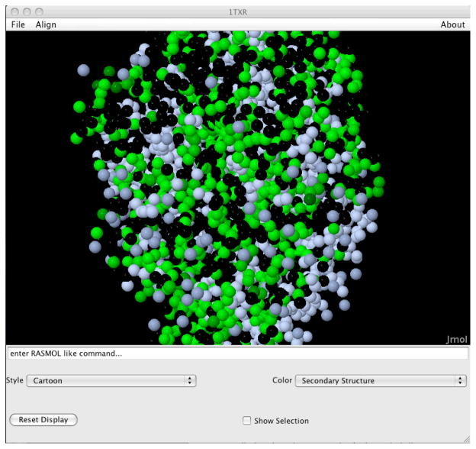Open the Align menu
The width and height of the screenshot is (476, 449).
point(46,24)
